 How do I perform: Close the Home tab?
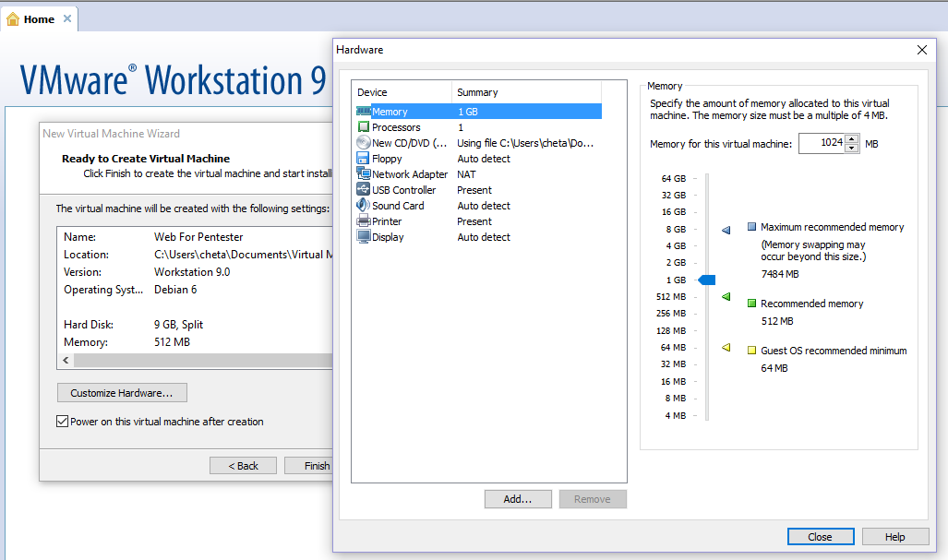(67, 18)
